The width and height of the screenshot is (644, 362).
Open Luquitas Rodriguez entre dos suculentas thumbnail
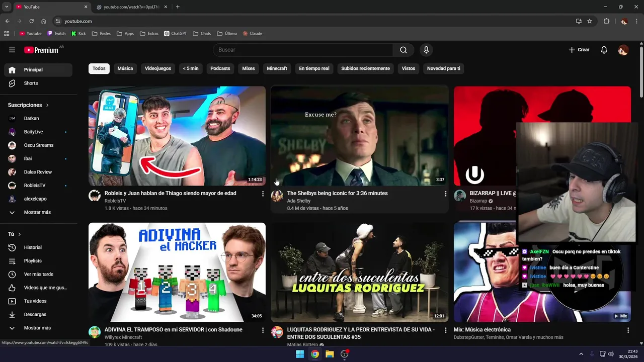point(359,272)
